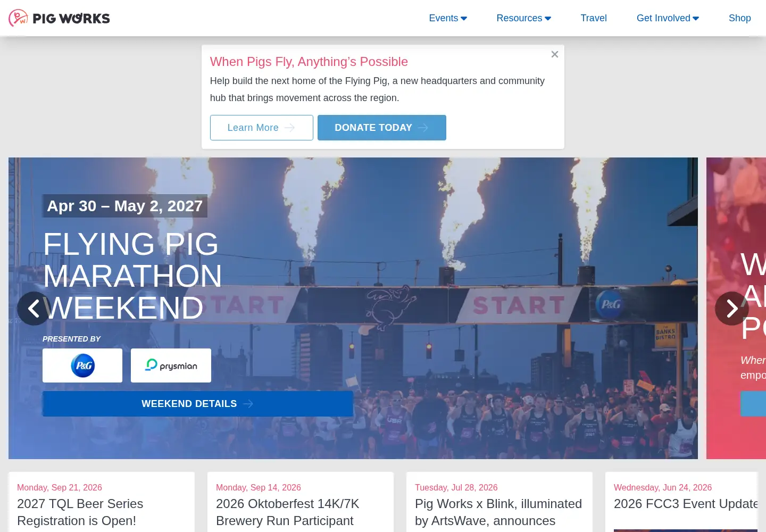Viewport: 766px width, 532px height.
Task: Click the Flying Pig Marathon Weekend heading
Action: (x=132, y=276)
